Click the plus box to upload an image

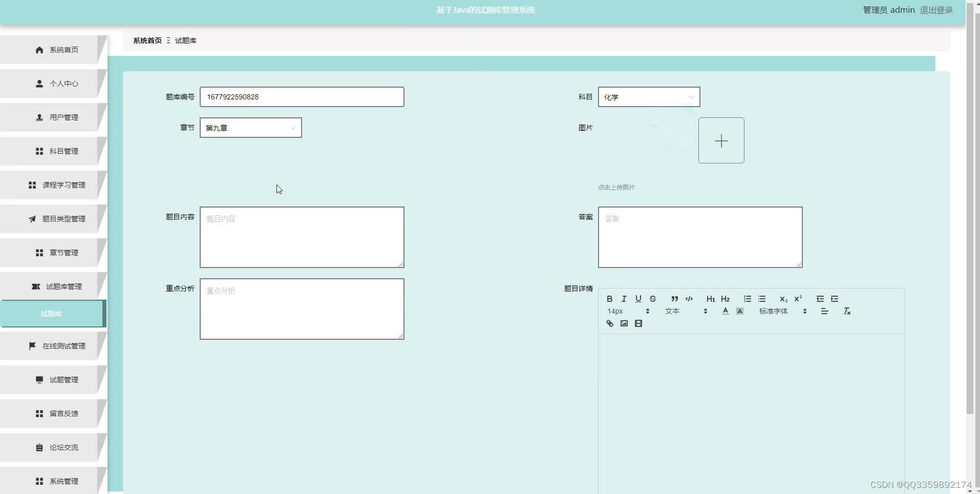click(721, 140)
